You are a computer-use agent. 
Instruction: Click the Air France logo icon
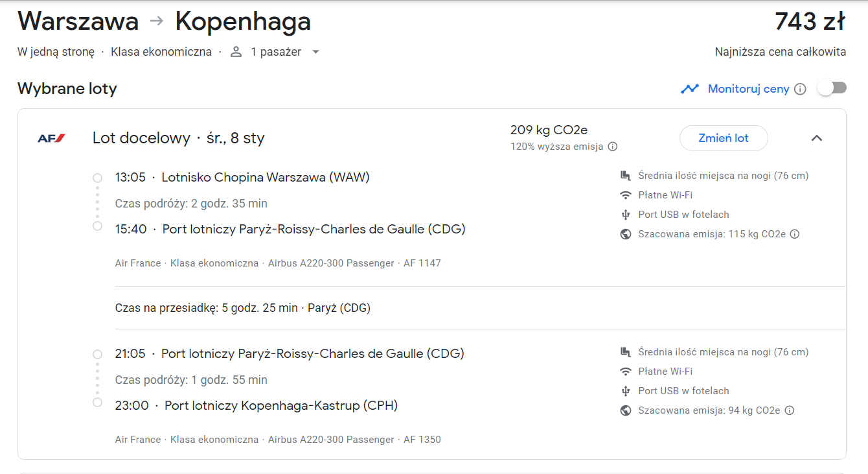click(x=51, y=138)
